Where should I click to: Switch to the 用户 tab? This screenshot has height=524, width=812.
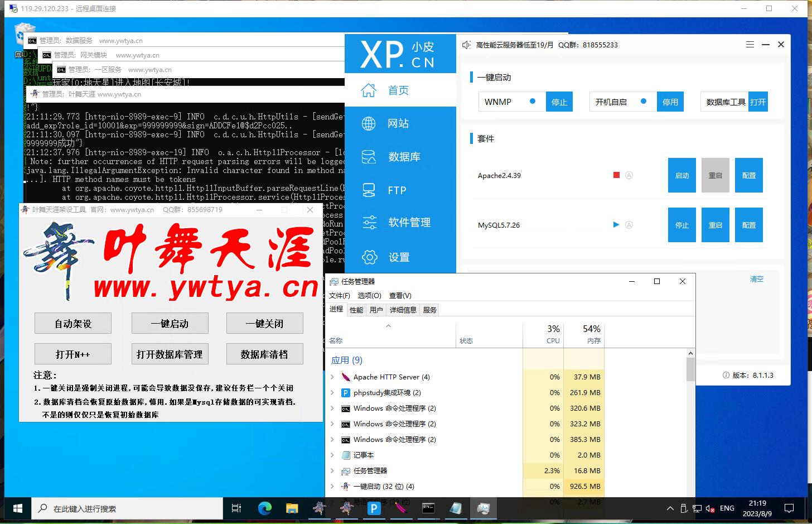pyautogui.click(x=376, y=310)
